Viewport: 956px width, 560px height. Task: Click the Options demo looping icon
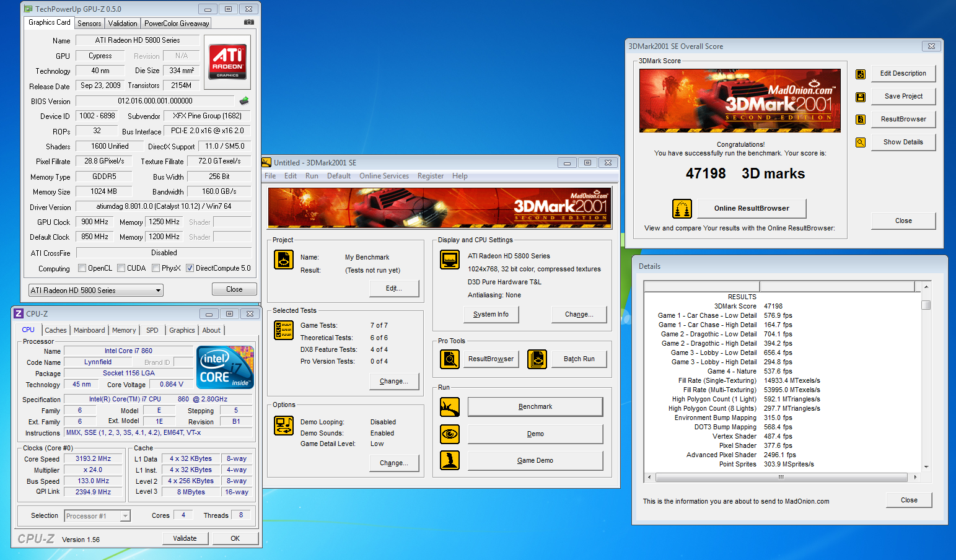tap(284, 426)
